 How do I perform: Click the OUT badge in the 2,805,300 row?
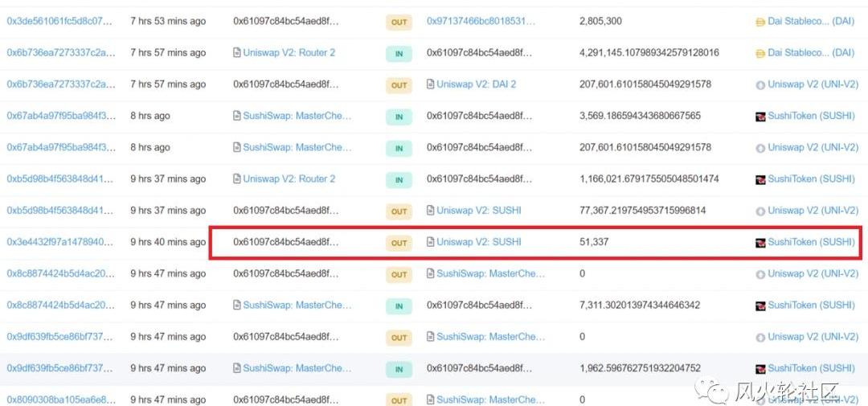click(x=399, y=23)
